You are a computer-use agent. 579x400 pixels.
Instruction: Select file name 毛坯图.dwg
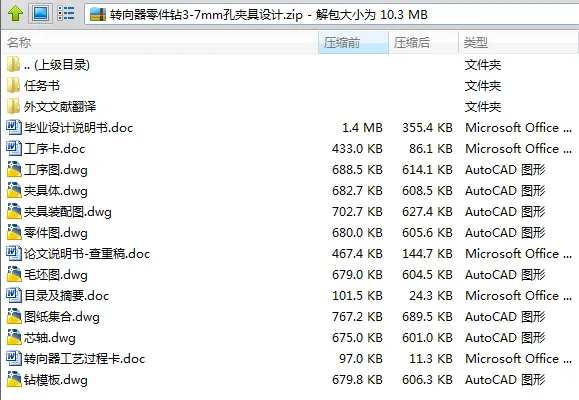point(56,275)
